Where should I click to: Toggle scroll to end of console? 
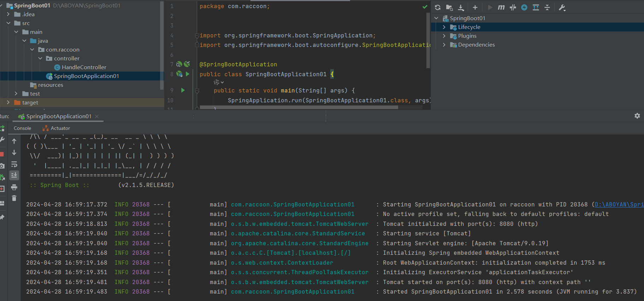click(14, 175)
